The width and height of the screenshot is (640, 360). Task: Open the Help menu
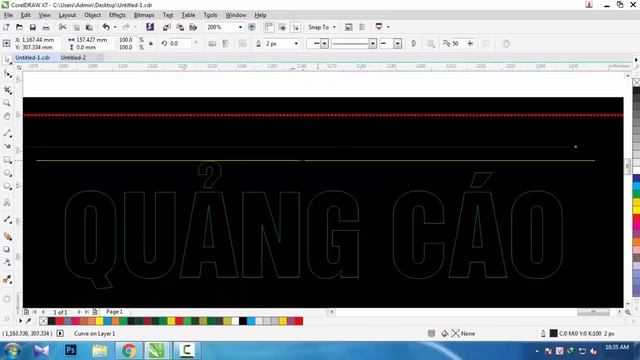(260, 15)
